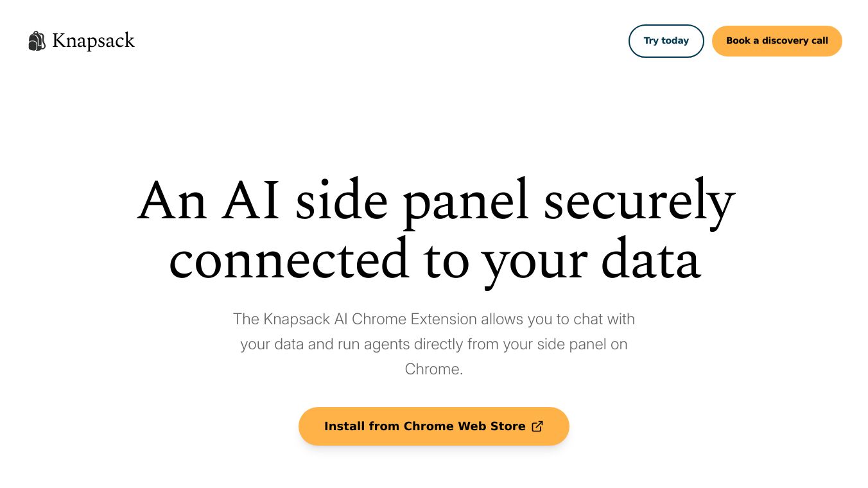
Task: Click the word "panel" in the headline
Action: click(465, 201)
